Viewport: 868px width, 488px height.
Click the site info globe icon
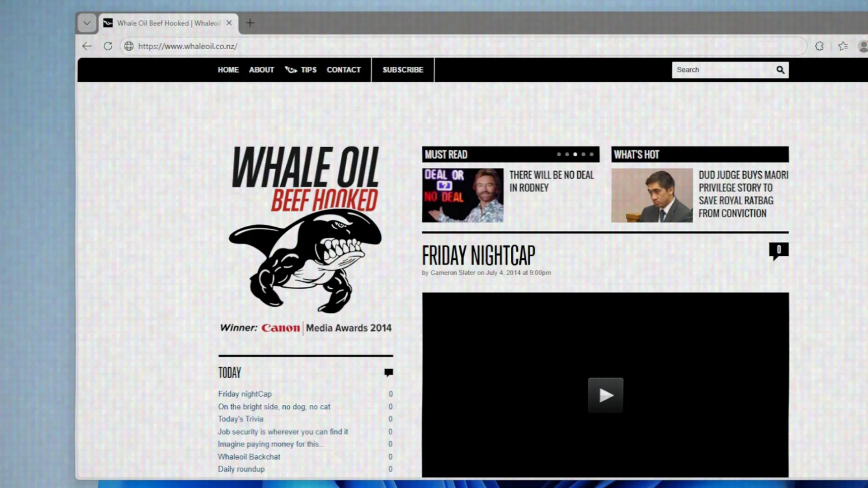(x=129, y=46)
